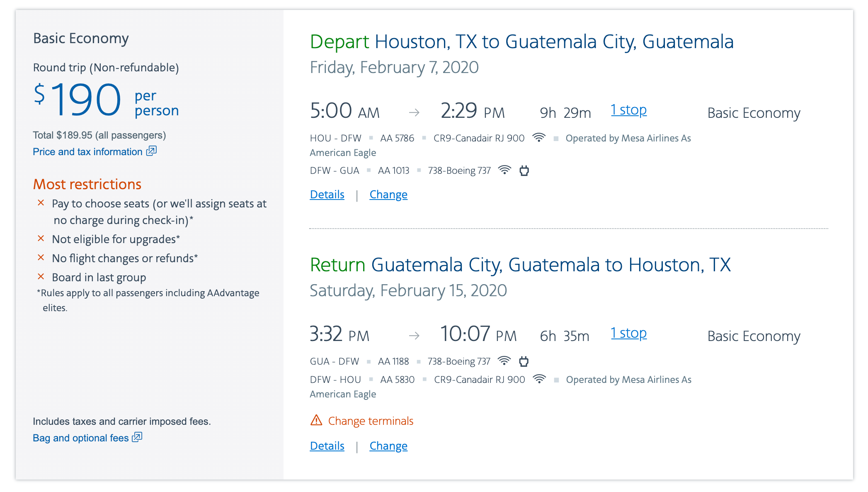Screen dimensions: 868x492
Task: Click Wi-Fi icon on DFW - GUA flight
Action: click(504, 170)
